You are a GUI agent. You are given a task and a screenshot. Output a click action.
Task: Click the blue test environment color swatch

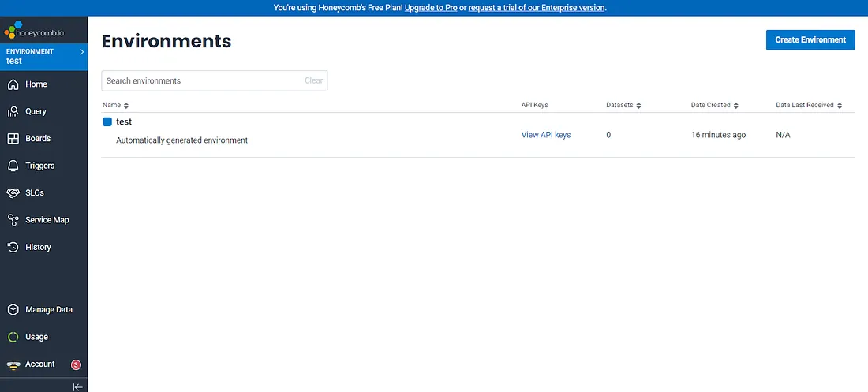click(x=108, y=122)
